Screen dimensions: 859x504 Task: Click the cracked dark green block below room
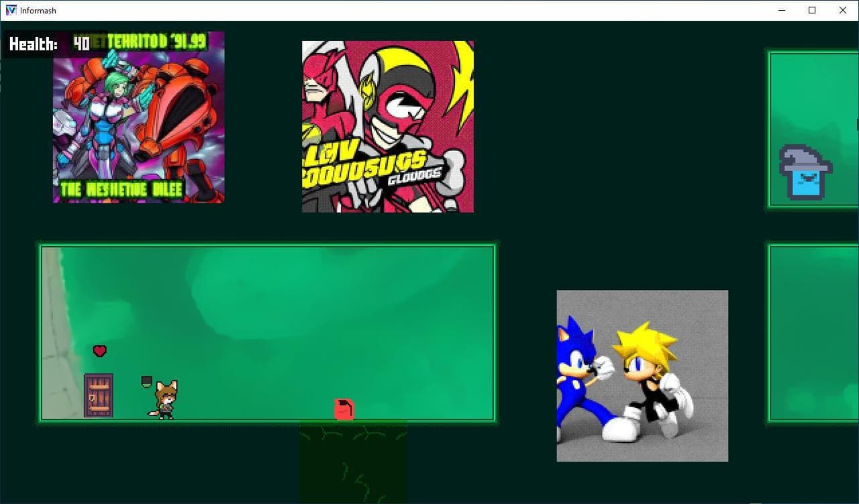click(353, 462)
